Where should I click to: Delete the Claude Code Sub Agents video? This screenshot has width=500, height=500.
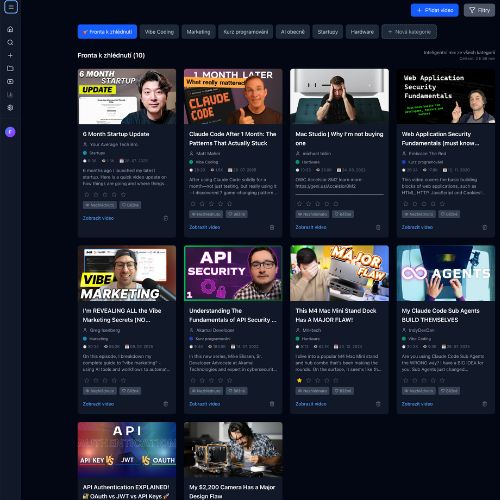coord(485,404)
